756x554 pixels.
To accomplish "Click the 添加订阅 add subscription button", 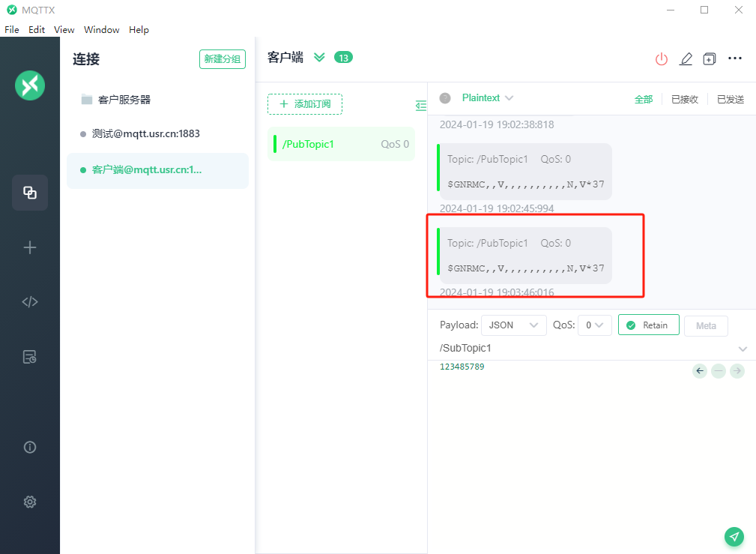I will (x=305, y=104).
